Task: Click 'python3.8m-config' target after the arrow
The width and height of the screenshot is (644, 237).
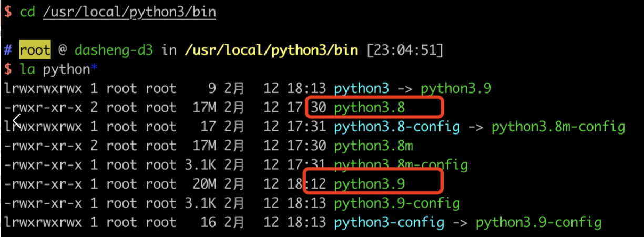Action: (558, 127)
